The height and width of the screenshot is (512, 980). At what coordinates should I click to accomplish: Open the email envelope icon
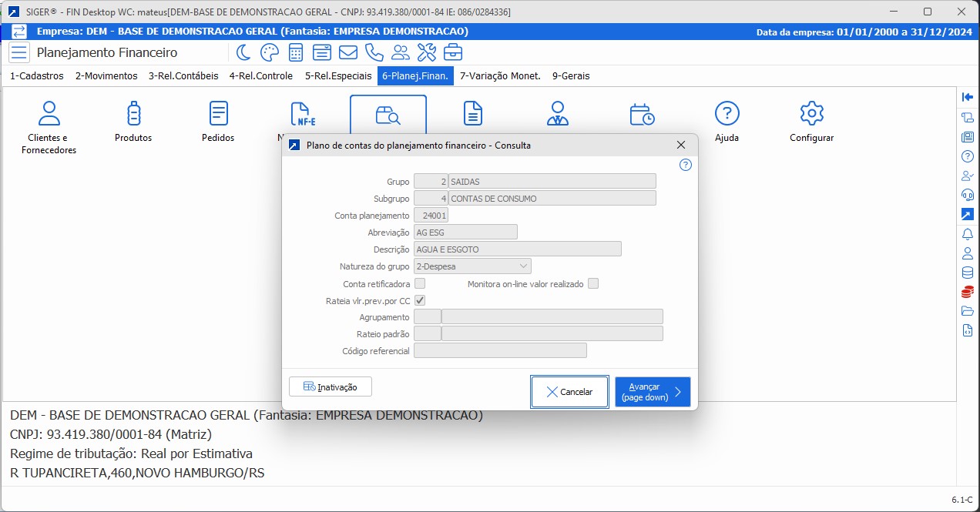click(x=348, y=52)
